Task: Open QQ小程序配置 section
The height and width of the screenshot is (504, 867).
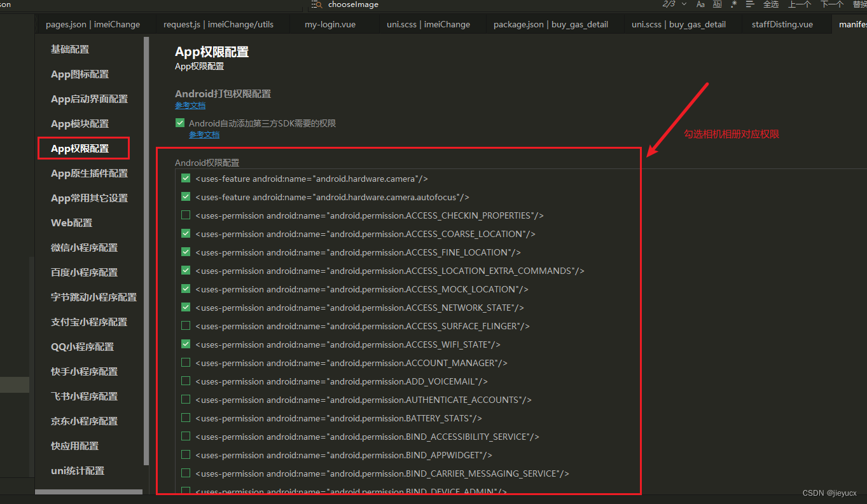Action: click(82, 347)
